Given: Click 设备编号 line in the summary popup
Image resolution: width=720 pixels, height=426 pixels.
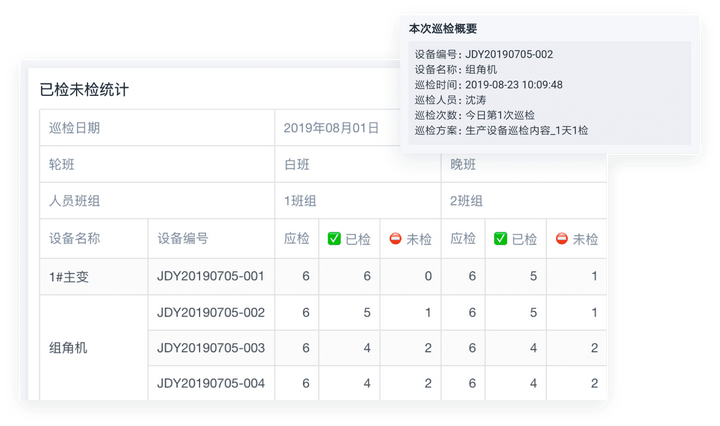Looking at the screenshot, I should pyautogui.click(x=484, y=54).
